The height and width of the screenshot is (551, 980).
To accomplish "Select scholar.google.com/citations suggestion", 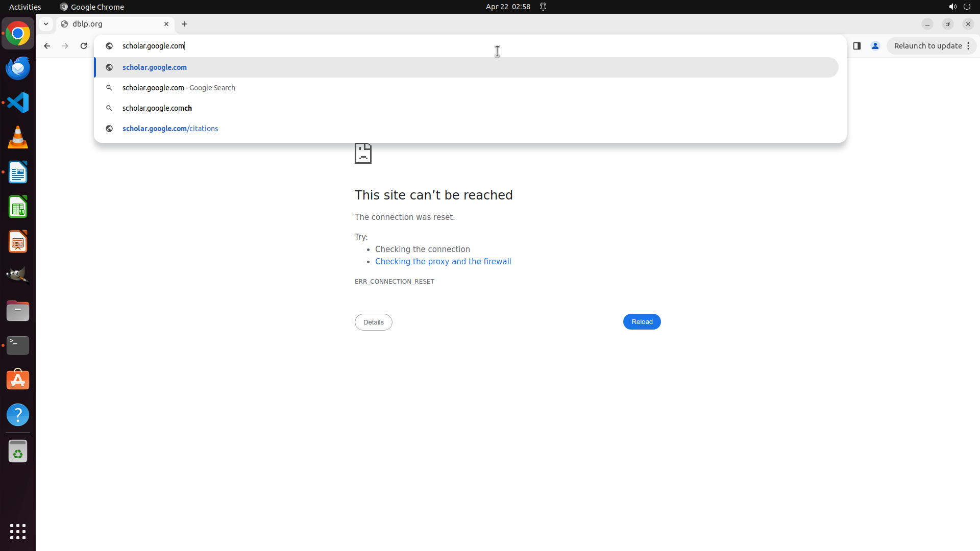I will 170,129.
